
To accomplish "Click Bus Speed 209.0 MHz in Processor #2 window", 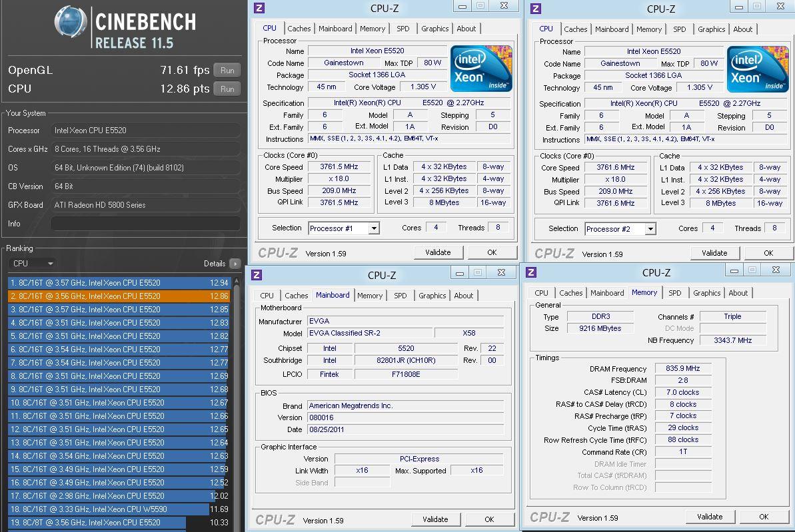I will tap(615, 192).
